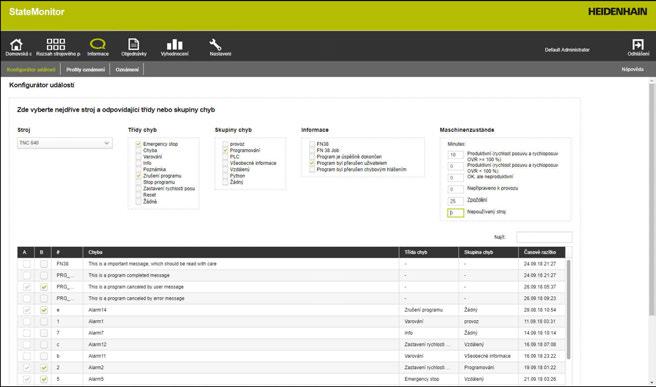This screenshot has height=387, width=656.
Task: Open the machine park grid icon
Action: tap(56, 44)
